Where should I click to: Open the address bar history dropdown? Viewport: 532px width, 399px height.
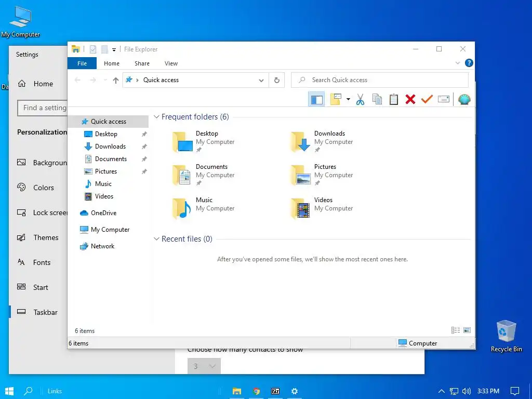(261, 81)
